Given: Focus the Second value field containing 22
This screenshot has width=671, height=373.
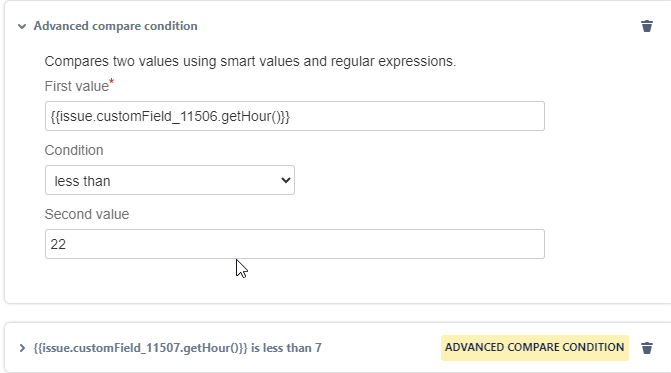Looking at the screenshot, I should 295,244.
